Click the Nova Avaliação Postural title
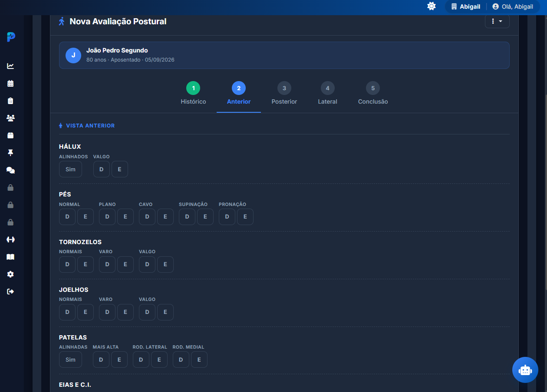547x392 pixels. point(118,21)
